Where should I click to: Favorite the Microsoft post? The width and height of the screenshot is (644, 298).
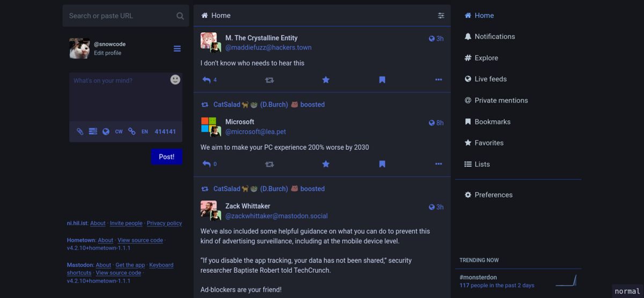click(326, 164)
